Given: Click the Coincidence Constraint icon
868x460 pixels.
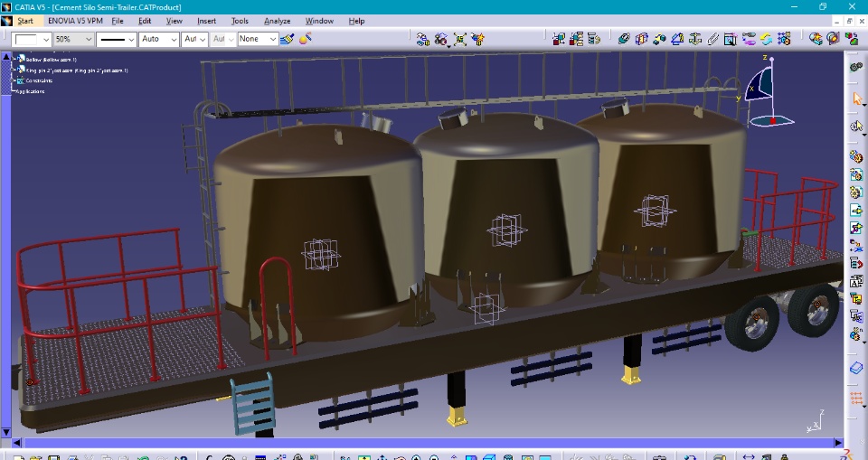Looking at the screenshot, I should [623, 39].
